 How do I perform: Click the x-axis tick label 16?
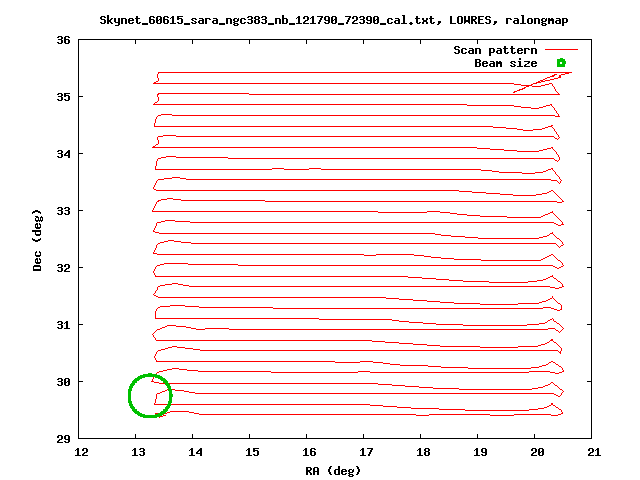309,452
